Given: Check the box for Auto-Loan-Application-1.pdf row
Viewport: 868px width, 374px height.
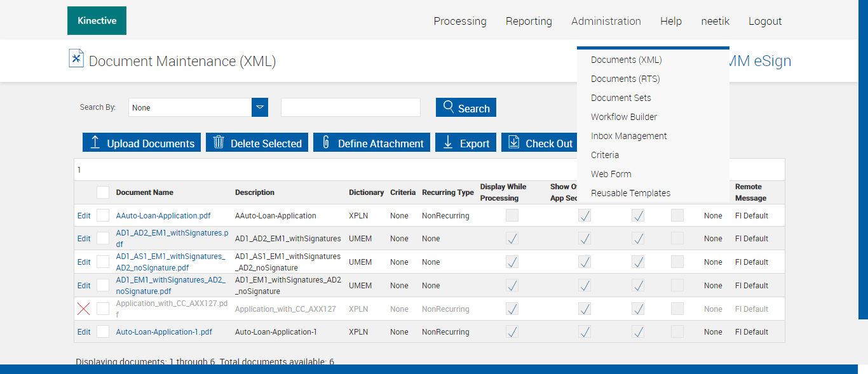Looking at the screenshot, I should 103,331.
